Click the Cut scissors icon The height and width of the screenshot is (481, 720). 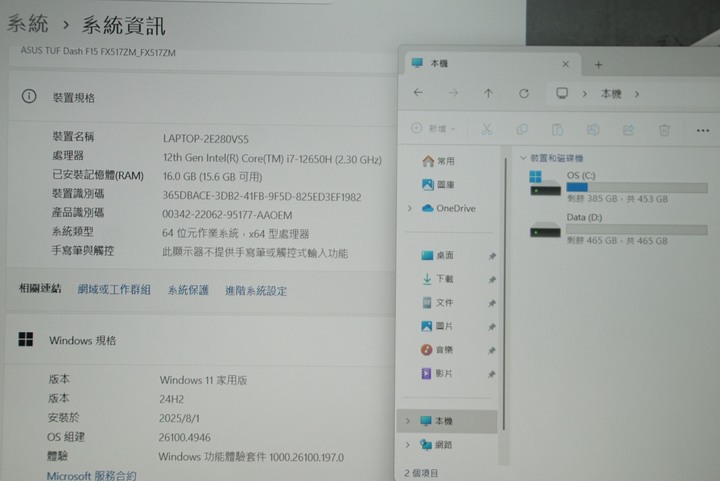[487, 129]
